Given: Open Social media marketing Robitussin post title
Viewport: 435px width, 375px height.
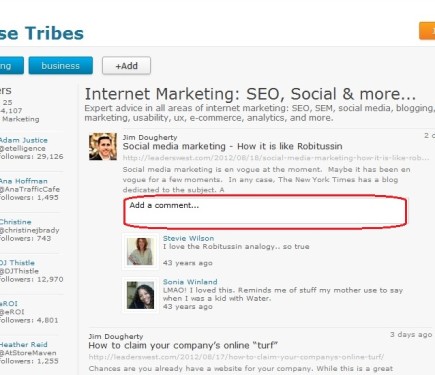Looking at the screenshot, I should (232, 146).
